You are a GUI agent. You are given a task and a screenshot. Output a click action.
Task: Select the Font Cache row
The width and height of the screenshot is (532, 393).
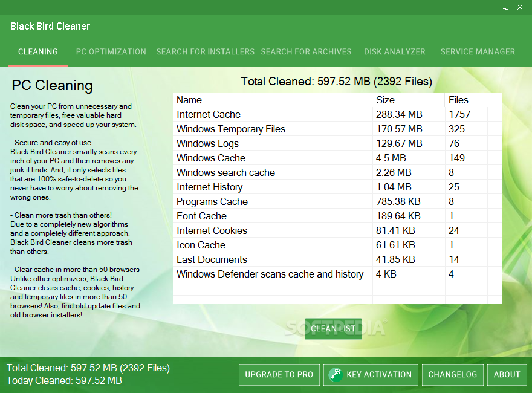pyautogui.click(x=337, y=216)
